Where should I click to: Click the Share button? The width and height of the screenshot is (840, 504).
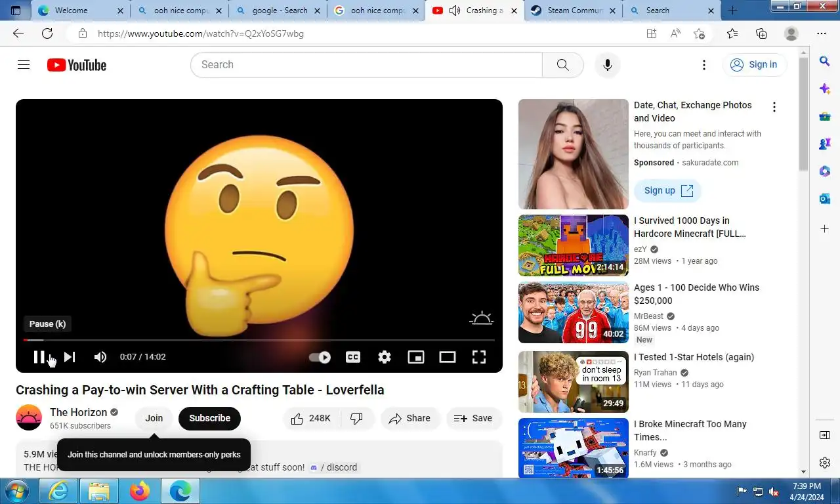tap(409, 418)
